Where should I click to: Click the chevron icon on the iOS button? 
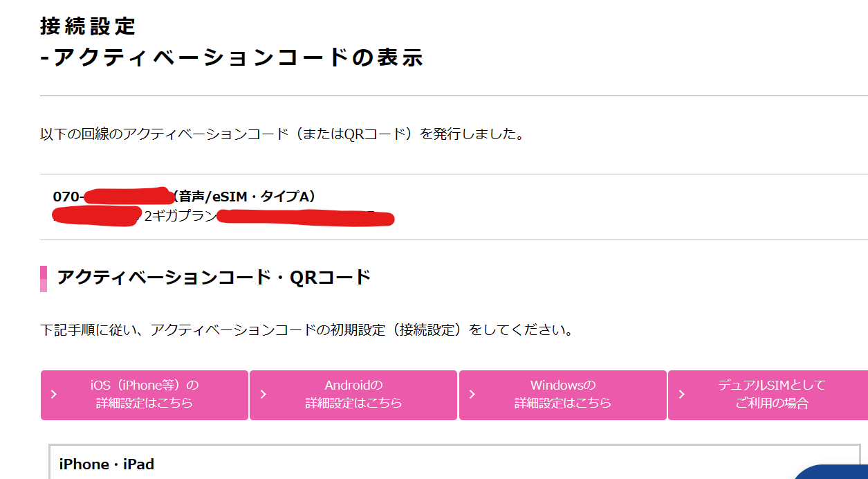[x=54, y=395]
